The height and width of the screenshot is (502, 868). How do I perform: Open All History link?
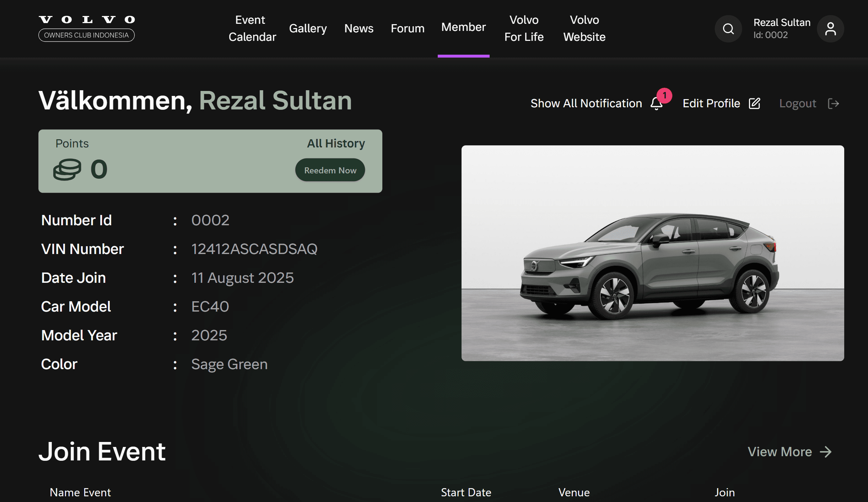click(x=336, y=143)
